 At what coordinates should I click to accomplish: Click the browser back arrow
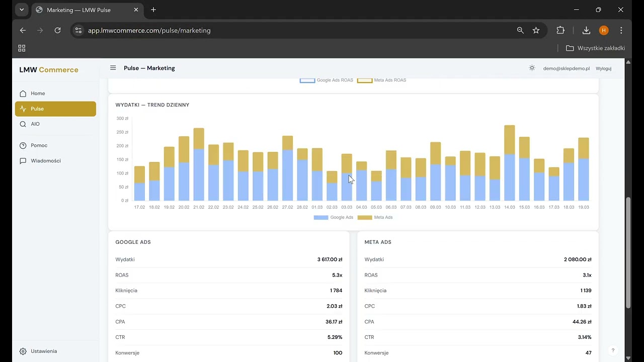pos(23,30)
